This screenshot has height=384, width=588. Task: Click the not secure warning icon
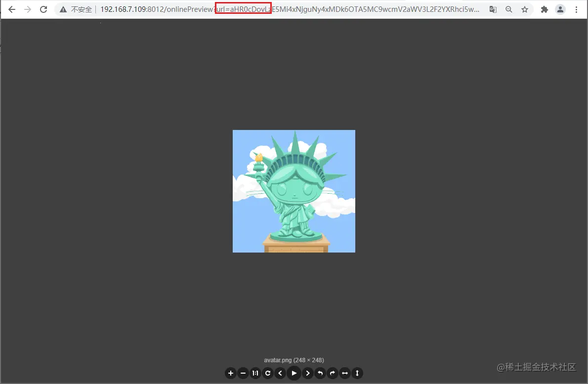click(63, 9)
